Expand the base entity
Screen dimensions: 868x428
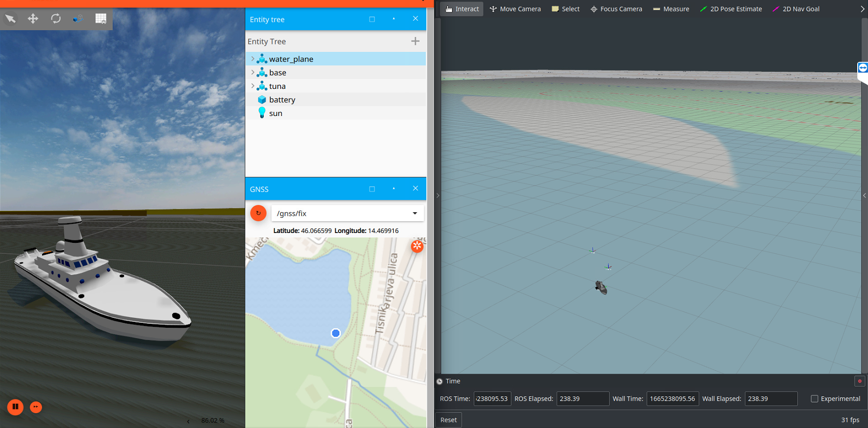252,73
